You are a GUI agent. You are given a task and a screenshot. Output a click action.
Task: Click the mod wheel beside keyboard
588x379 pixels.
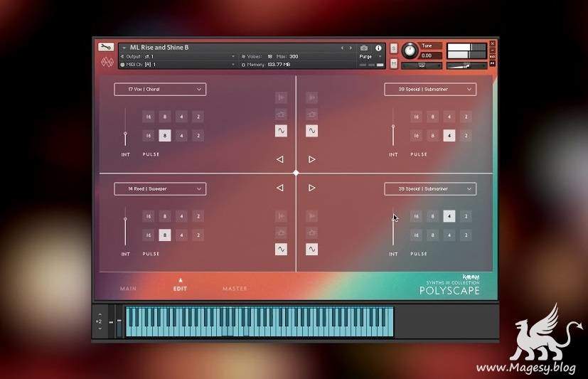pos(119,321)
